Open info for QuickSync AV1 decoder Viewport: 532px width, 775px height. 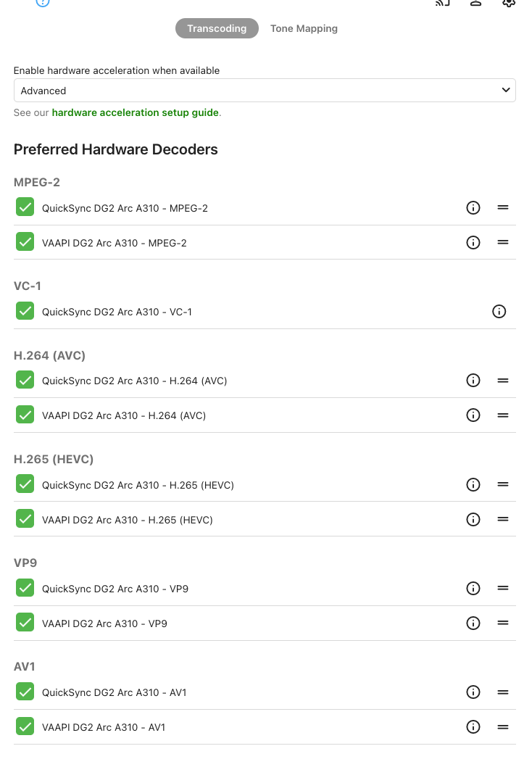point(473,692)
